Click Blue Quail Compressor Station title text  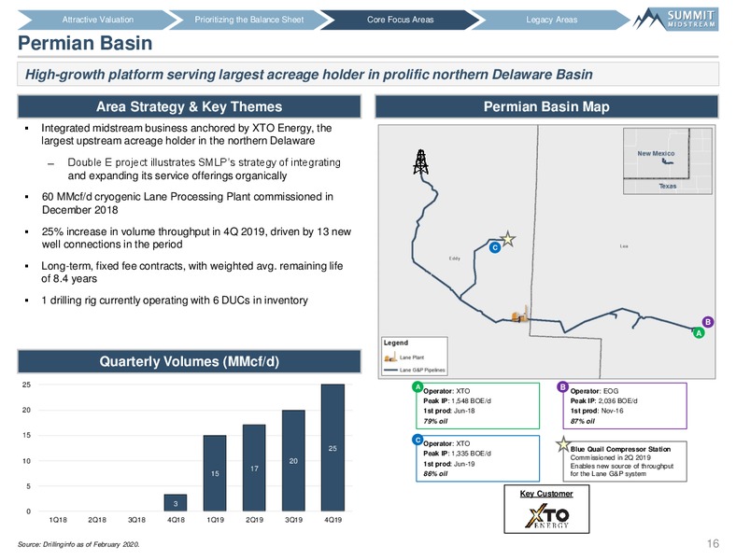(620, 449)
